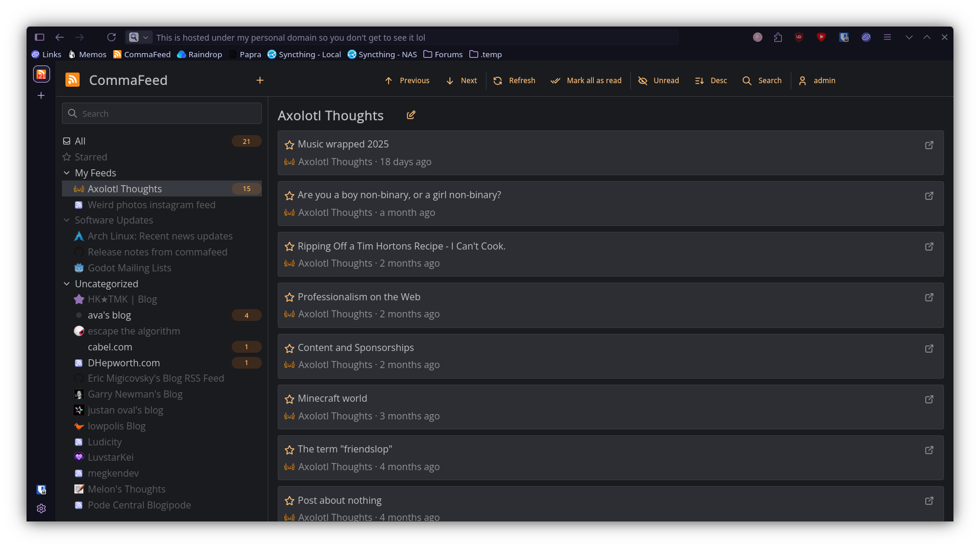Viewport: 980px width, 548px height.
Task: Star the "Music wrapped 2025" article
Action: [289, 145]
